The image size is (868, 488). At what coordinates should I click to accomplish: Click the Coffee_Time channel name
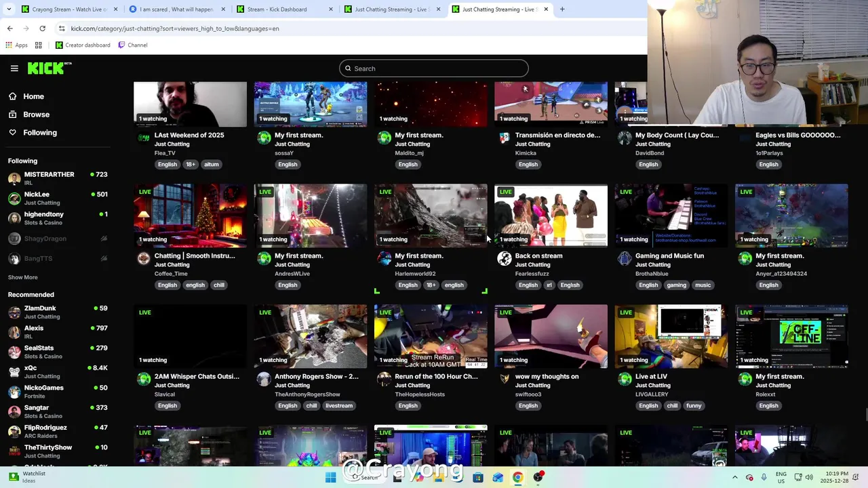click(x=171, y=274)
